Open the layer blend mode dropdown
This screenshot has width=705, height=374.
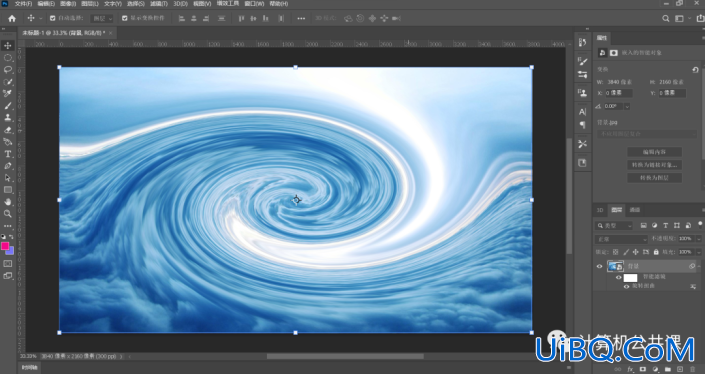tap(621, 239)
